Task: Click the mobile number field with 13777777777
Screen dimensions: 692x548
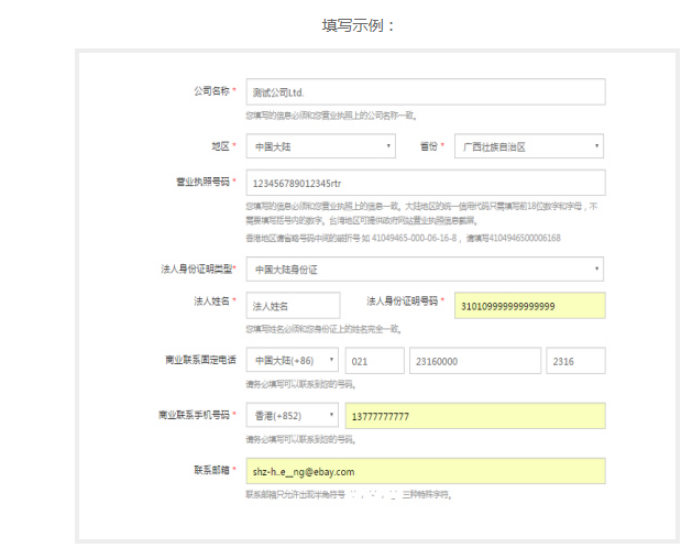Action: [474, 415]
